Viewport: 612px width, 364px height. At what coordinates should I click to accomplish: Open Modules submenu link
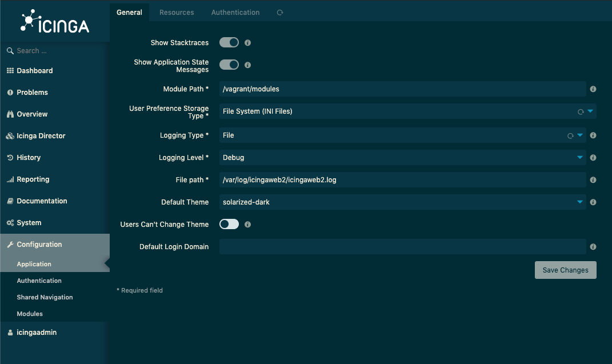click(55, 314)
